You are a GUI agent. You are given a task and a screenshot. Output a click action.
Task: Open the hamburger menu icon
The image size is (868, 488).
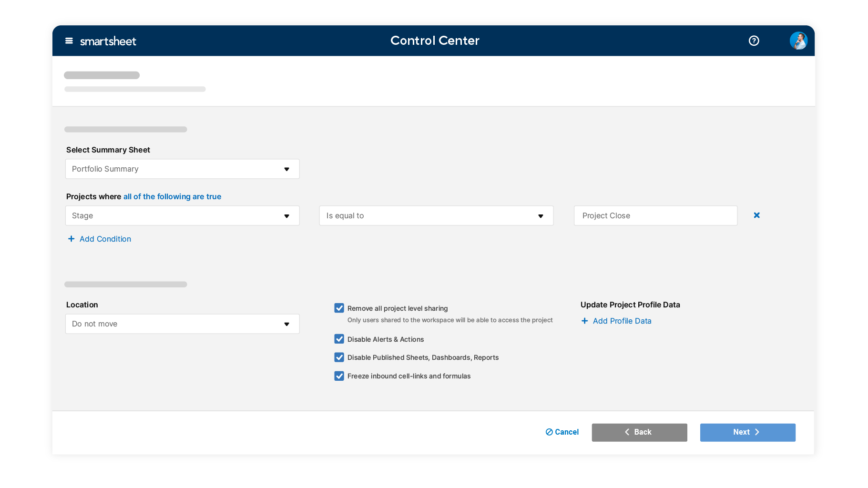click(x=69, y=41)
